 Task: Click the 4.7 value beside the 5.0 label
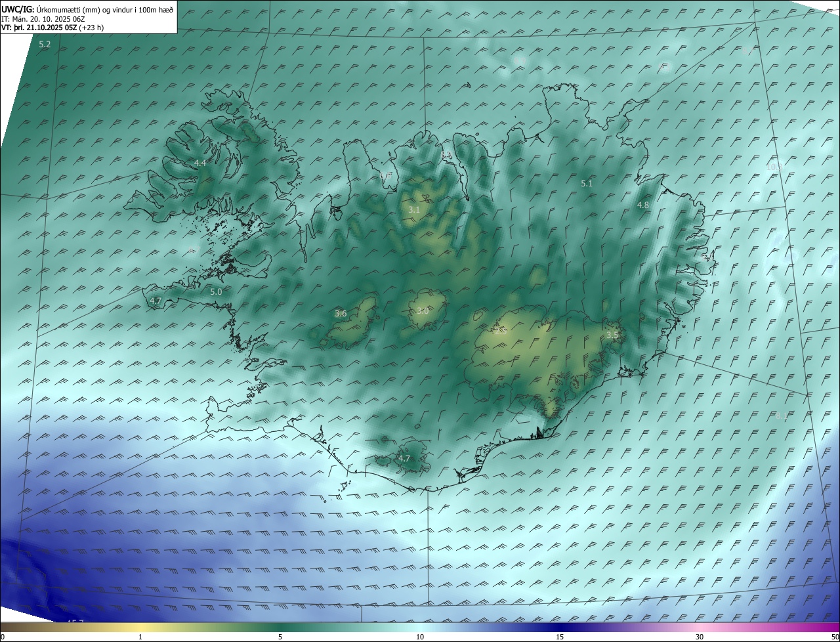tap(156, 301)
